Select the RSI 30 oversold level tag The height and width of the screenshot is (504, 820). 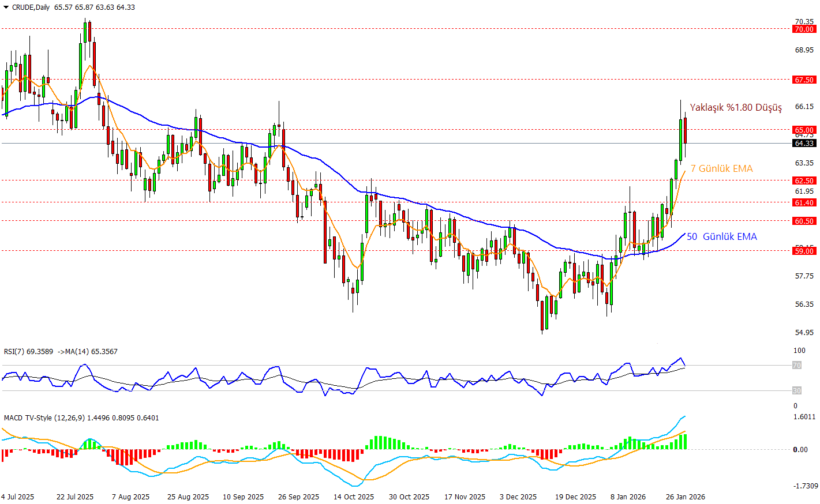pos(796,391)
